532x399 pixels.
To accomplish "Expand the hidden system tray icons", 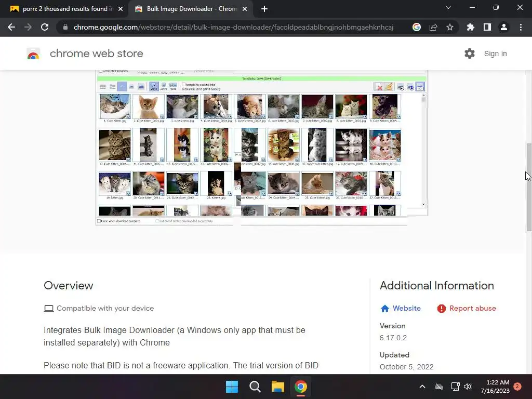I will click(422, 387).
